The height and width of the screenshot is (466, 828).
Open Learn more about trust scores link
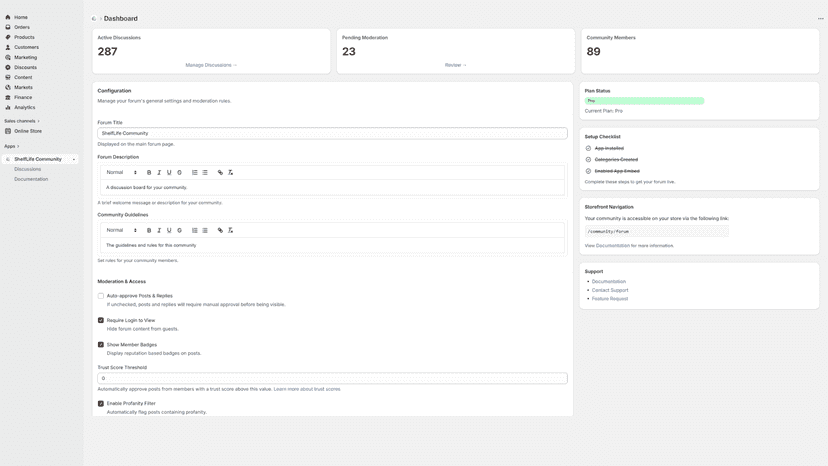[307, 389]
